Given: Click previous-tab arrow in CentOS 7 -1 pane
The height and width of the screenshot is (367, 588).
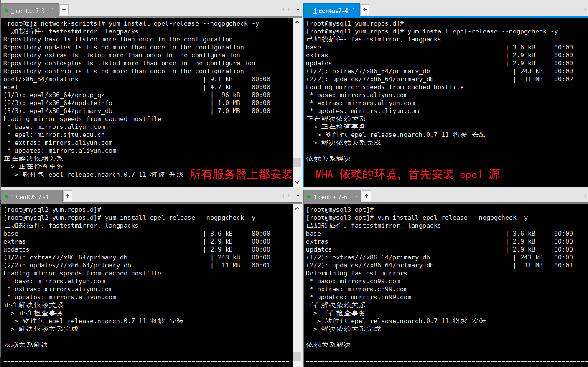Looking at the screenshot, I should (x=283, y=195).
